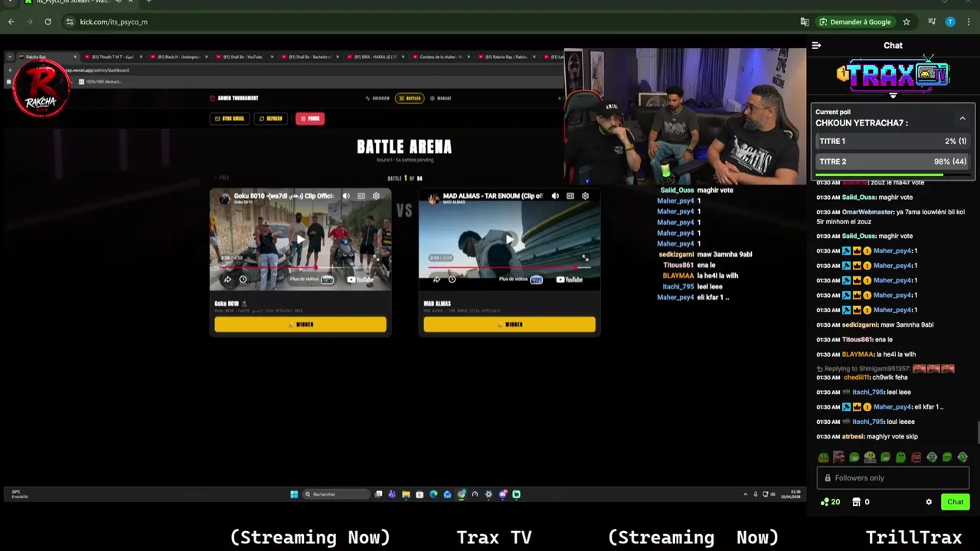Click the Refresh button

pyautogui.click(x=271, y=119)
